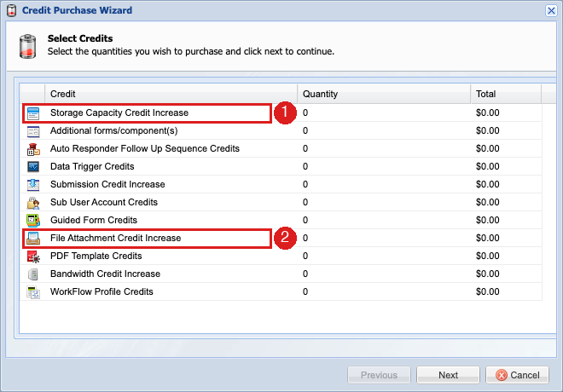Edit quantity for Auto Responder Follow Up Credits
The image size is (563, 392).
(x=384, y=149)
